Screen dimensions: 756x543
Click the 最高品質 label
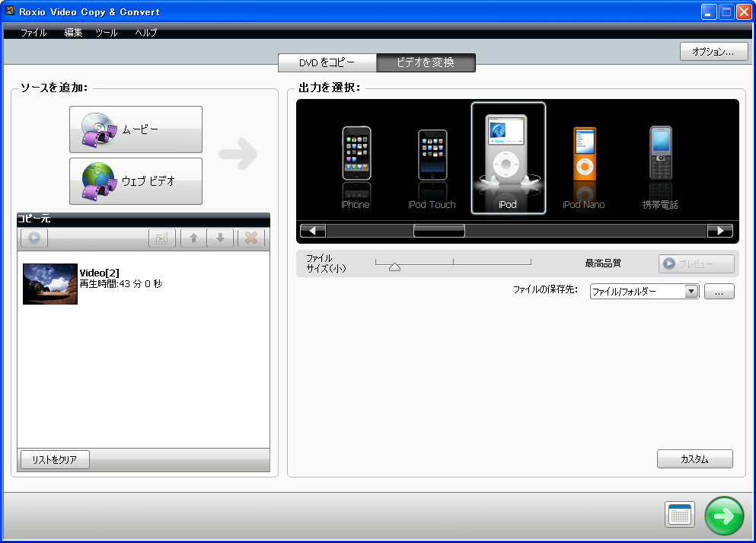pyautogui.click(x=603, y=264)
